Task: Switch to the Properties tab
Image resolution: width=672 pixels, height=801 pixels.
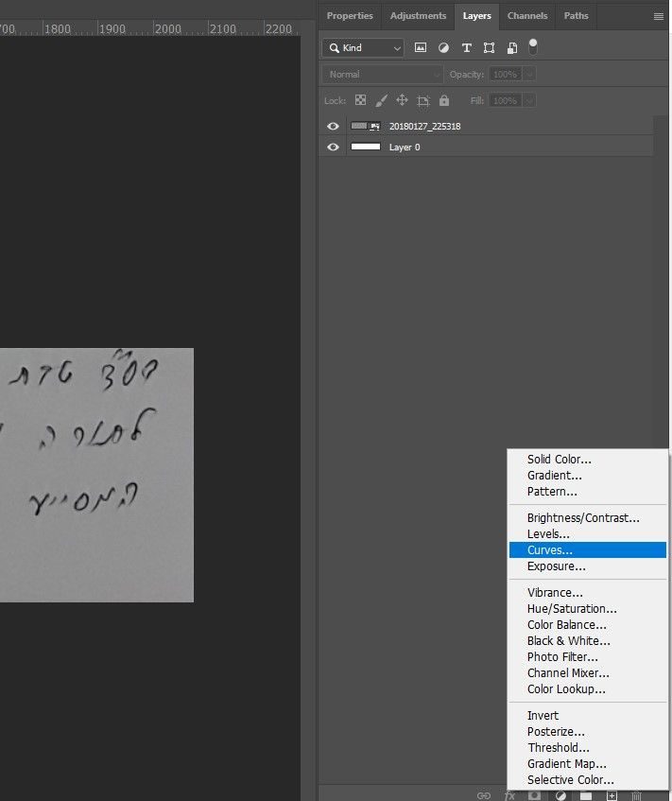Action: 350,16
